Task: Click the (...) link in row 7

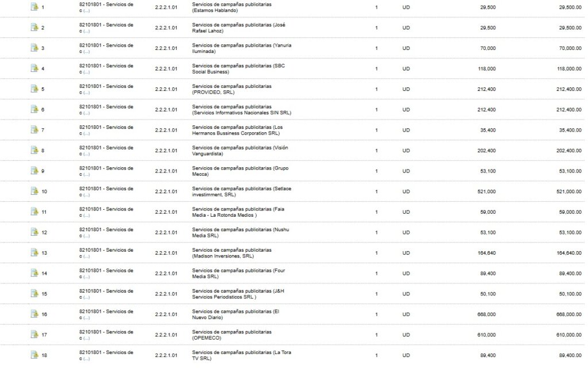Action: point(86,134)
